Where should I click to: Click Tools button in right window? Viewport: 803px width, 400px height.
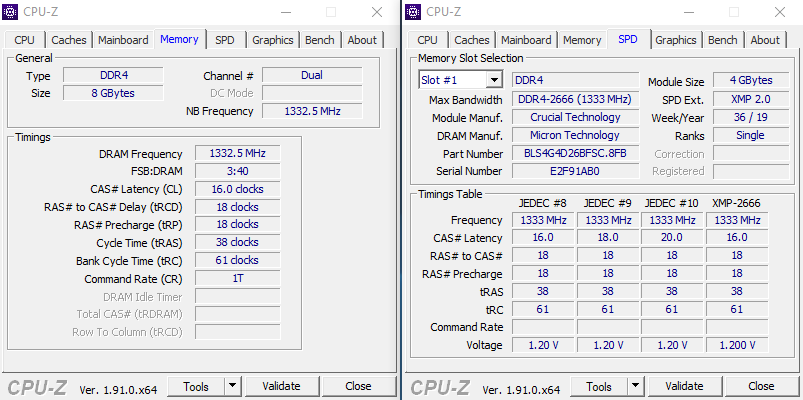(x=599, y=386)
